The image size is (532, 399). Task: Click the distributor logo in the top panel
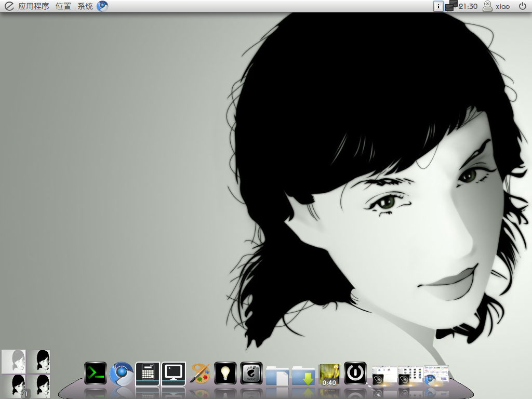[x=8, y=6]
